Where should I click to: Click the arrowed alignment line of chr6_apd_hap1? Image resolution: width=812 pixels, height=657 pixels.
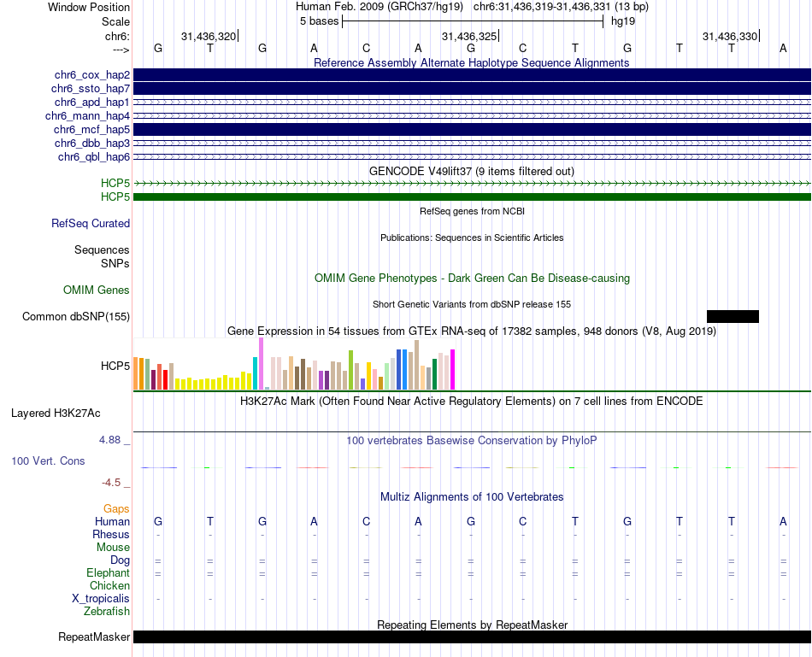[473, 102]
